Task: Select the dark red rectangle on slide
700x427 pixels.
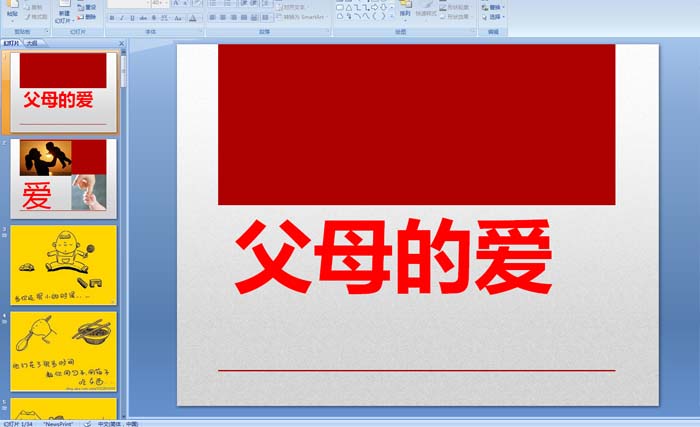Action: [x=417, y=125]
